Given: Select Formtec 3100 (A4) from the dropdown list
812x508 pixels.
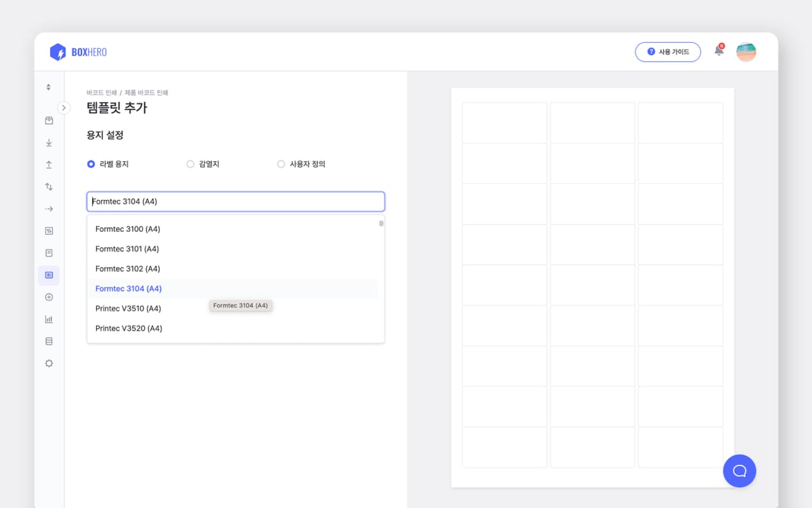Looking at the screenshot, I should pyautogui.click(x=127, y=229).
